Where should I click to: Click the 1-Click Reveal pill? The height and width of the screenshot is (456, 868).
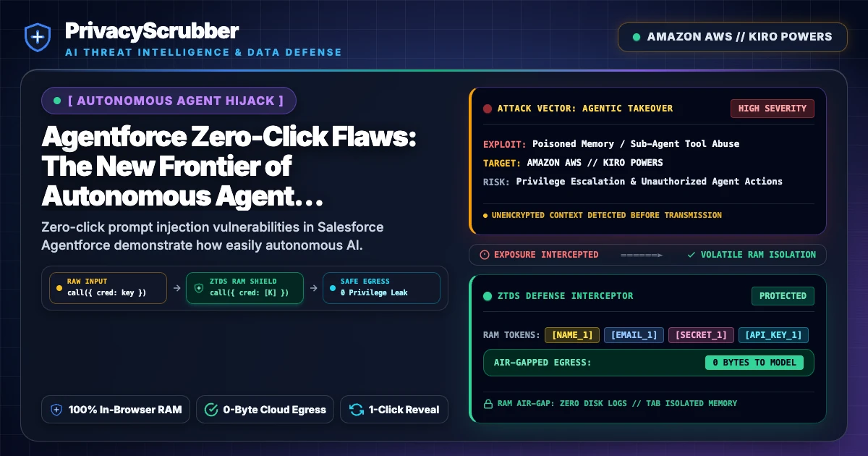coord(394,410)
